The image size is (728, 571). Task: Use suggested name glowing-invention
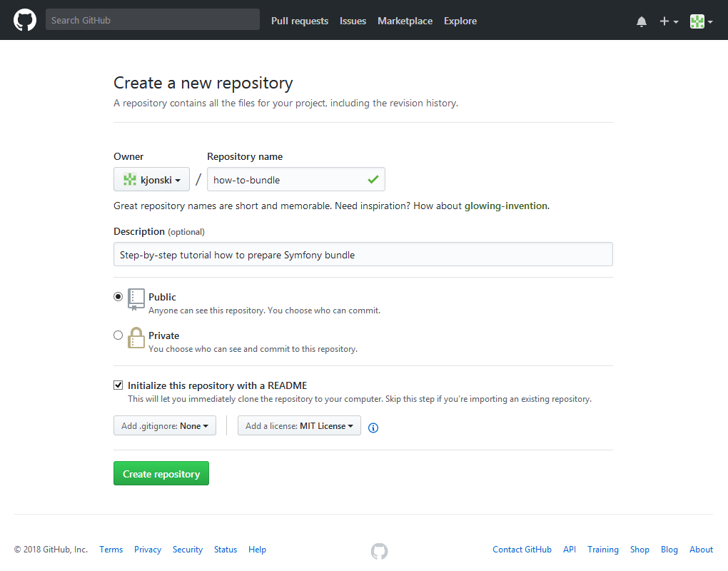click(505, 206)
